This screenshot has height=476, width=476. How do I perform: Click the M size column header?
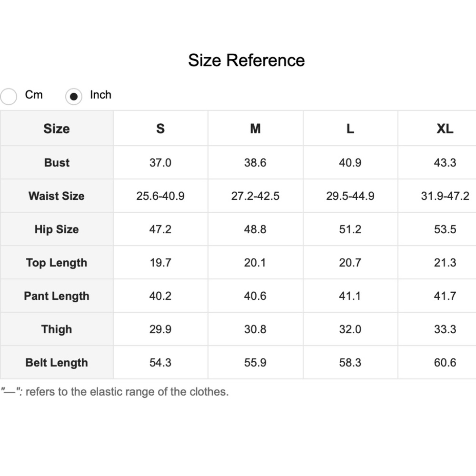(x=255, y=129)
